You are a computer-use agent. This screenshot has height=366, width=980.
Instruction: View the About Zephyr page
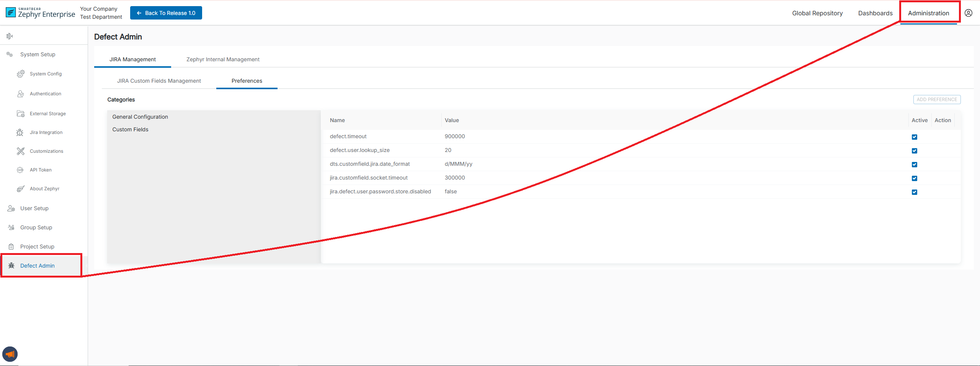click(44, 188)
